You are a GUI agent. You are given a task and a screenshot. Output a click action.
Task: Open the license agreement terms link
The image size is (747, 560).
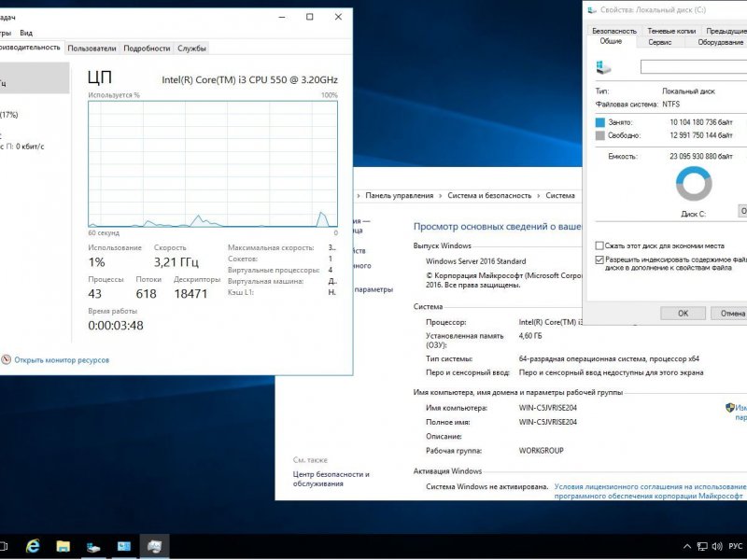point(650,491)
